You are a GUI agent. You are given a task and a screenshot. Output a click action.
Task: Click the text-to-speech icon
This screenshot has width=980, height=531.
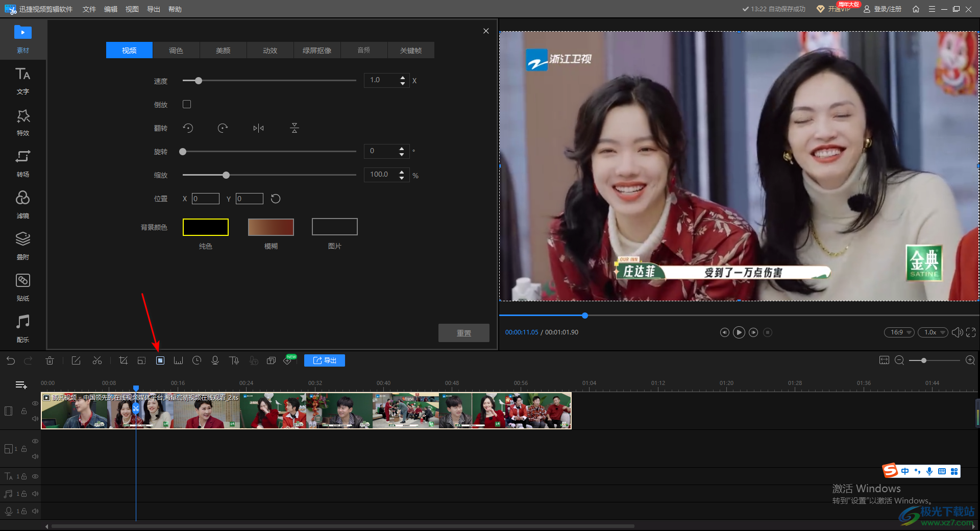(234, 360)
